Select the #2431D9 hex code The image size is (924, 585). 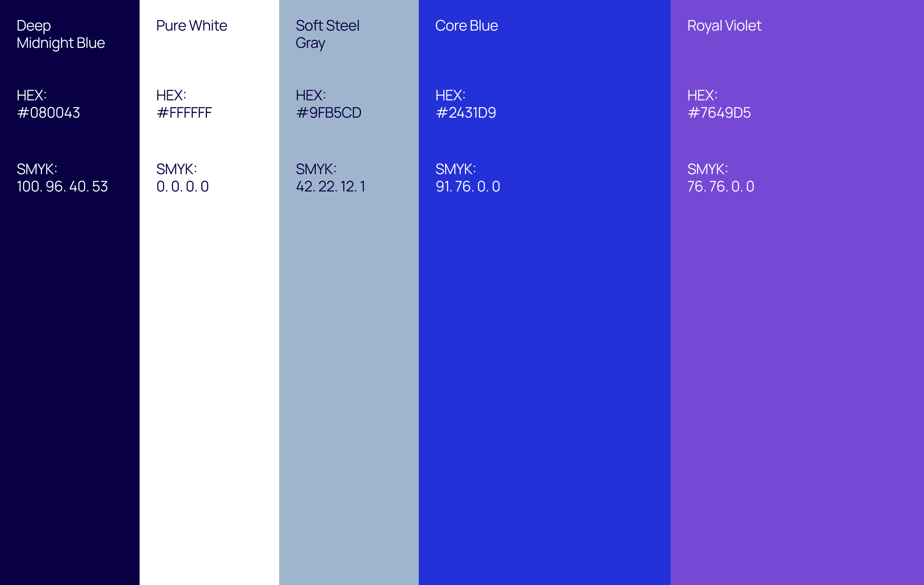[x=466, y=113]
